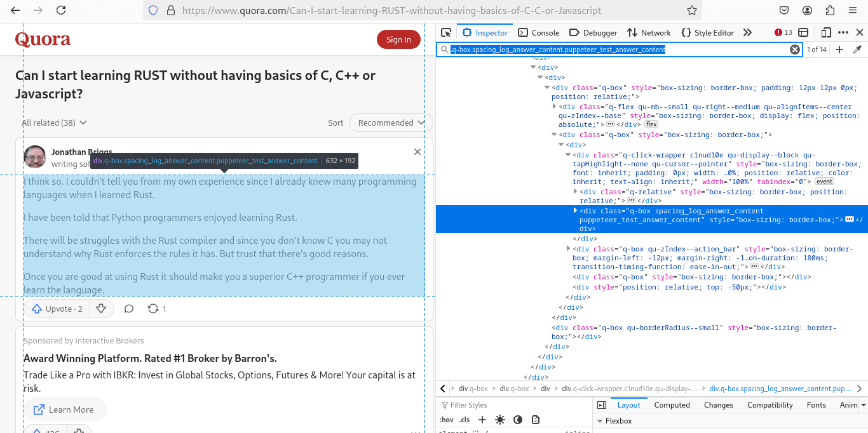The image size is (868, 433).
Task: Add a new style rule
Action: coord(482,420)
